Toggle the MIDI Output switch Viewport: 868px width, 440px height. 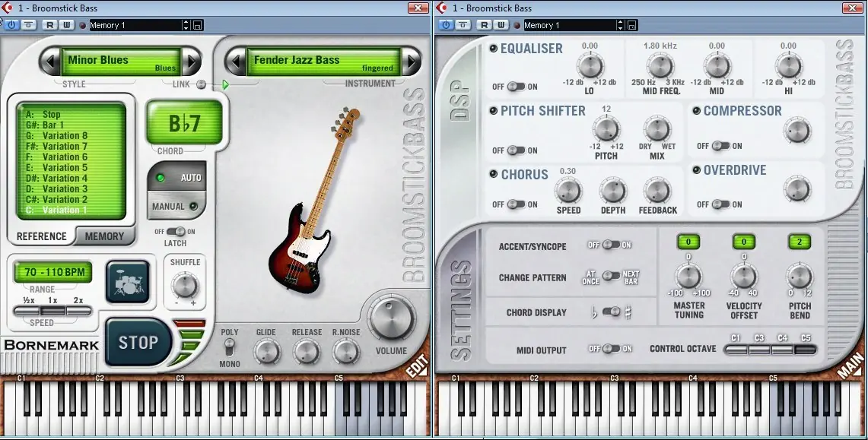[x=611, y=348]
